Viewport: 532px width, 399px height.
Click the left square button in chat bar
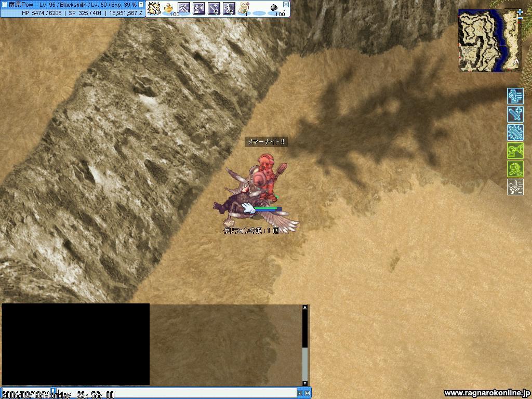pyautogui.click(x=300, y=393)
